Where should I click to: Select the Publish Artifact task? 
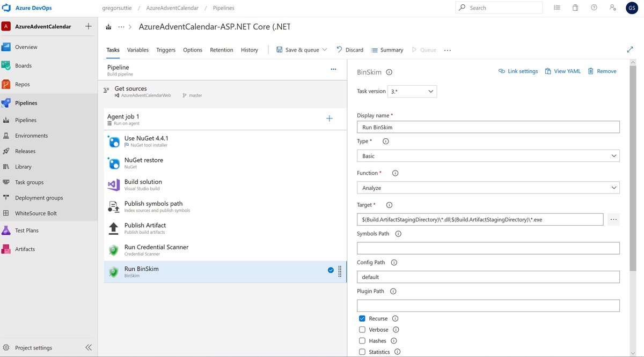coord(225,228)
